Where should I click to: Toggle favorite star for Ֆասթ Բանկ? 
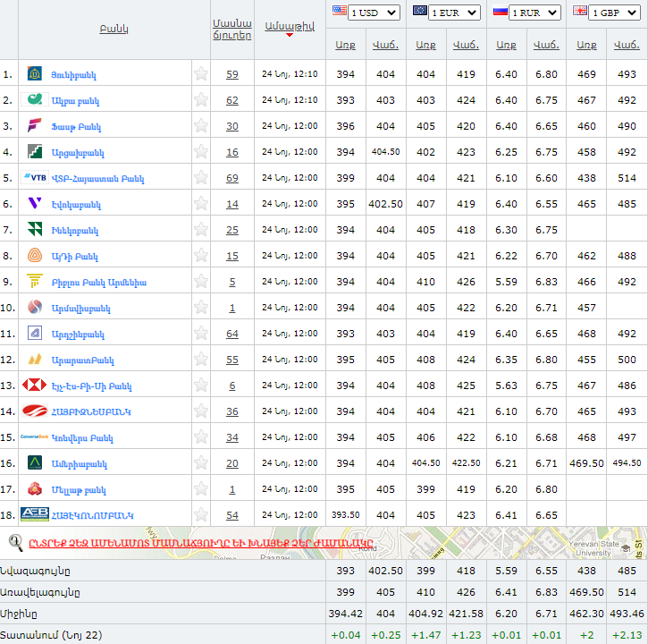[201, 125]
